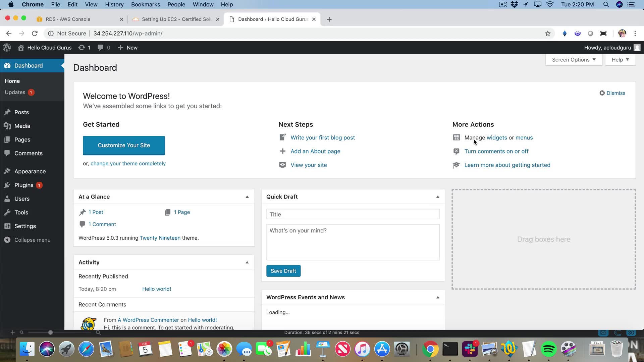Switch to the RDS AWS Console tab
644x362 pixels.
[68, 19]
